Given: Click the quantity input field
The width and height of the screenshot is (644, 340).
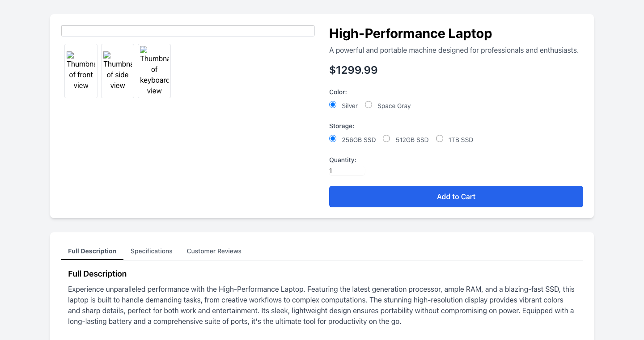Looking at the screenshot, I should (x=347, y=171).
